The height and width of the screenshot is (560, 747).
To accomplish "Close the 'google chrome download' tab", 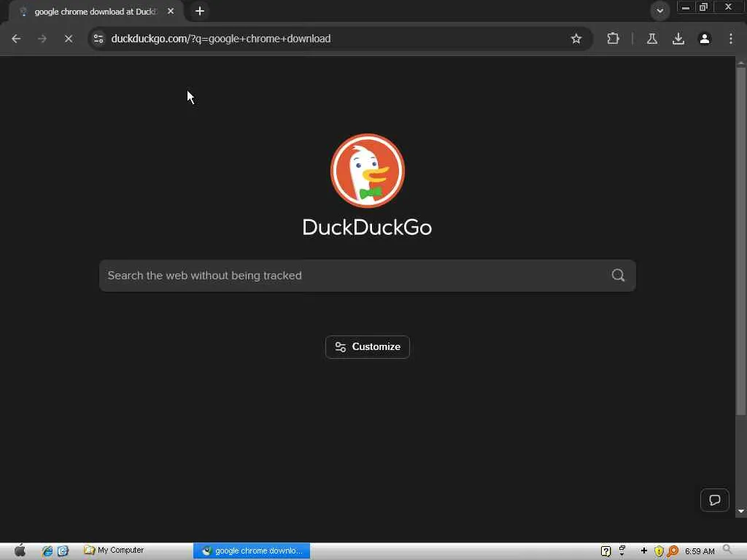I will click(171, 11).
